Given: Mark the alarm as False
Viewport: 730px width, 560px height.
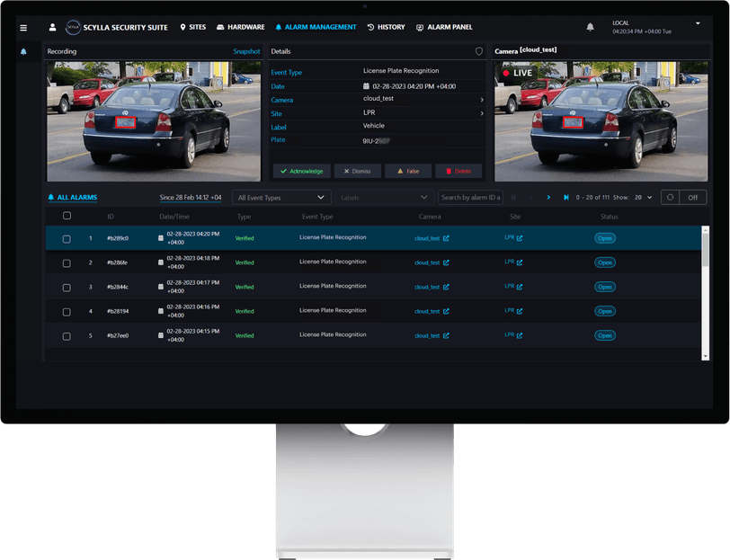Looking at the screenshot, I should tap(408, 171).
